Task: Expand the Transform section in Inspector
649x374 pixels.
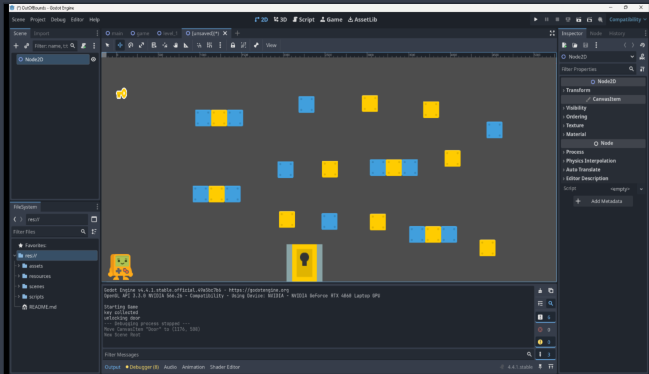Action: click(x=603, y=90)
